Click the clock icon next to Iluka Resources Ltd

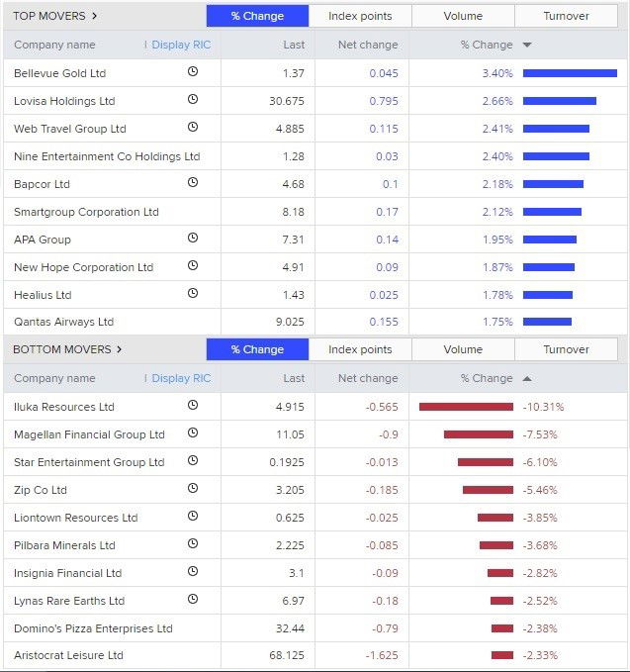pos(193,406)
